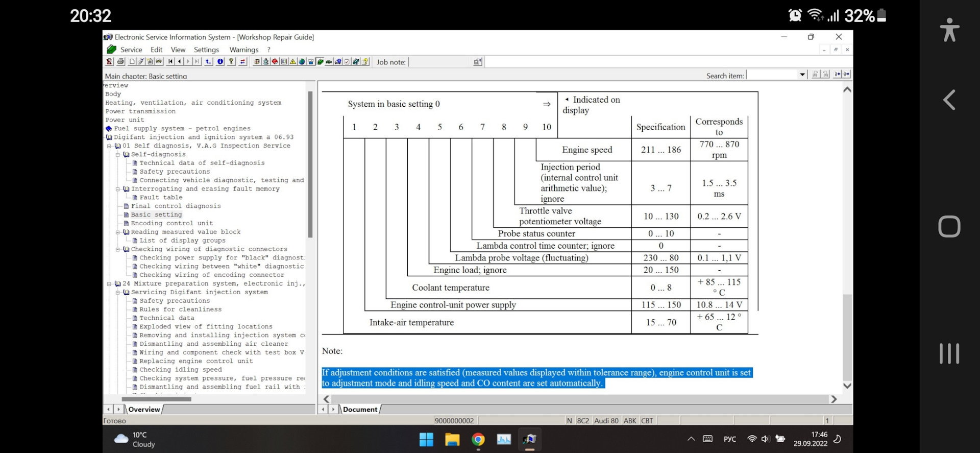Open Fault table in the tree

pos(161,198)
